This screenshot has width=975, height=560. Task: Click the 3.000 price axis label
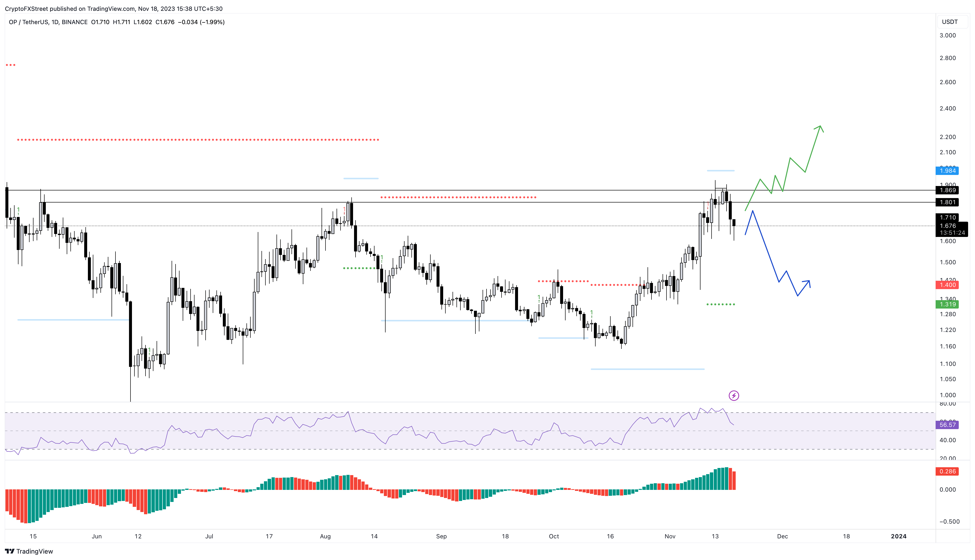(x=948, y=35)
